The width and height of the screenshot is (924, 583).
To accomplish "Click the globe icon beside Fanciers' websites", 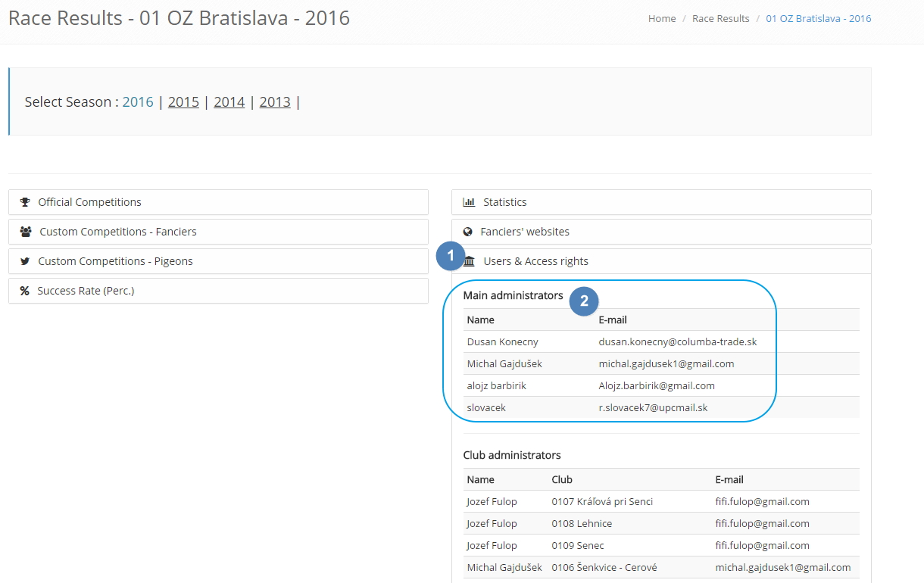I will [467, 232].
